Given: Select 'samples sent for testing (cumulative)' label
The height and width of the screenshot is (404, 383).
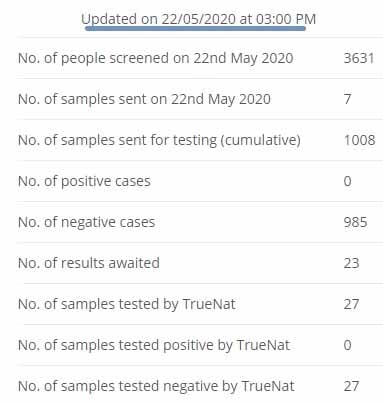Looking at the screenshot, I should pyautogui.click(x=159, y=140).
